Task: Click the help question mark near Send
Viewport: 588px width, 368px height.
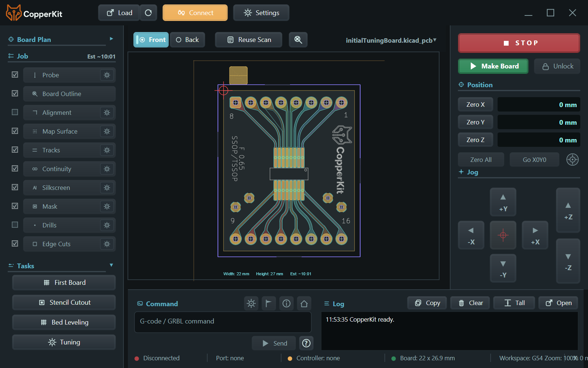Action: pyautogui.click(x=306, y=343)
